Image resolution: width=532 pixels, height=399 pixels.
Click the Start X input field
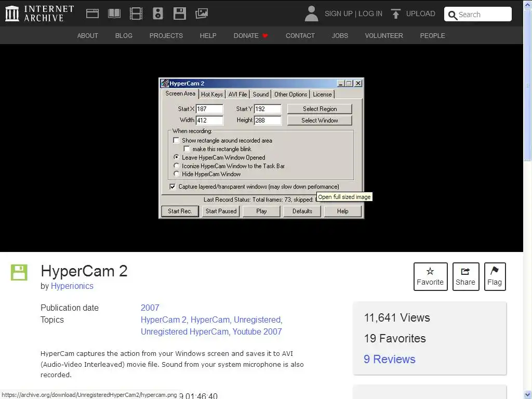pos(210,109)
